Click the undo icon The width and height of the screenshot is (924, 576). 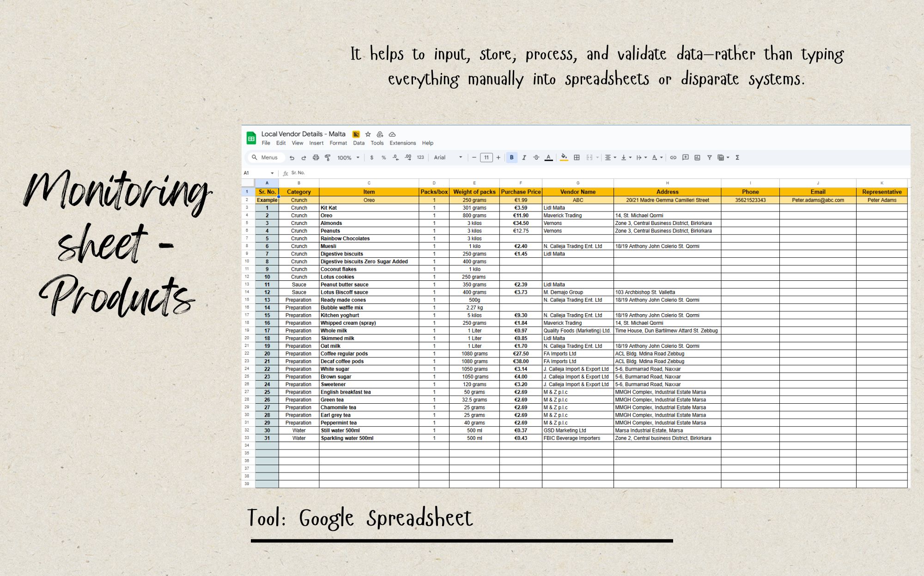(x=292, y=158)
